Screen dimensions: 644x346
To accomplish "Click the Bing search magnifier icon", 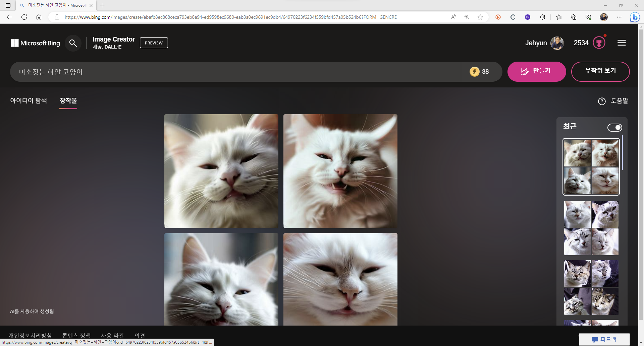I will pyautogui.click(x=73, y=43).
